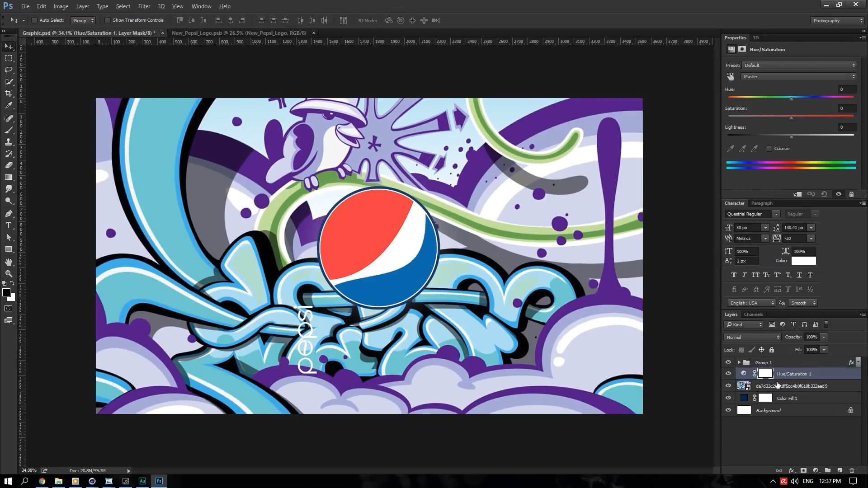Click trash icon at bottom of Layers panel
The width and height of the screenshot is (868, 488).
coord(852,470)
